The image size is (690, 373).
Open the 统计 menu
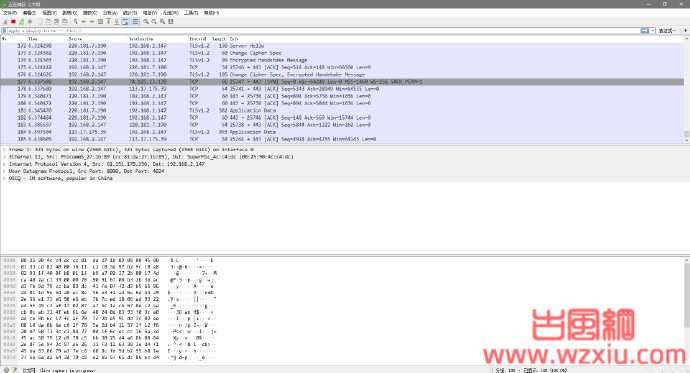coord(130,13)
